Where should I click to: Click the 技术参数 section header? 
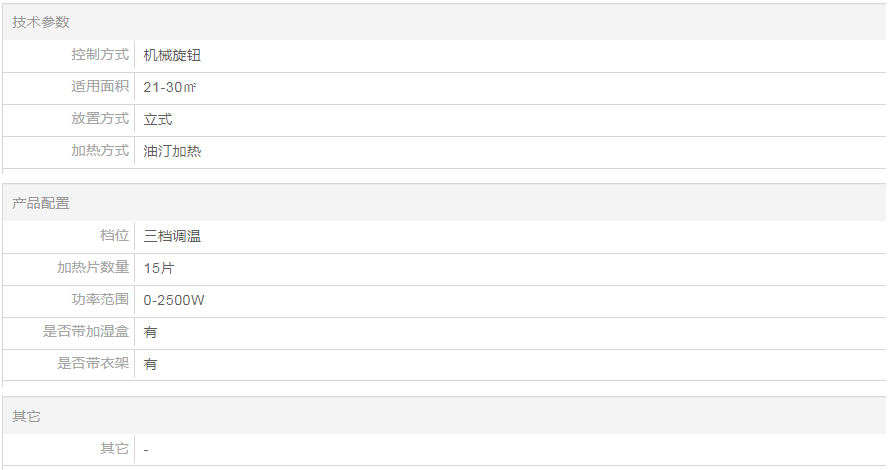(x=41, y=22)
